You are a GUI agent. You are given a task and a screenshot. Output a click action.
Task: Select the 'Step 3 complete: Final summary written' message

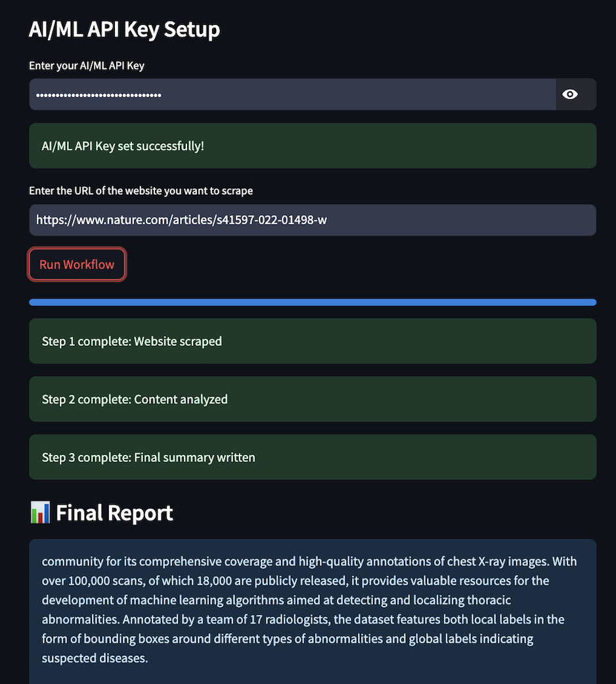point(313,457)
